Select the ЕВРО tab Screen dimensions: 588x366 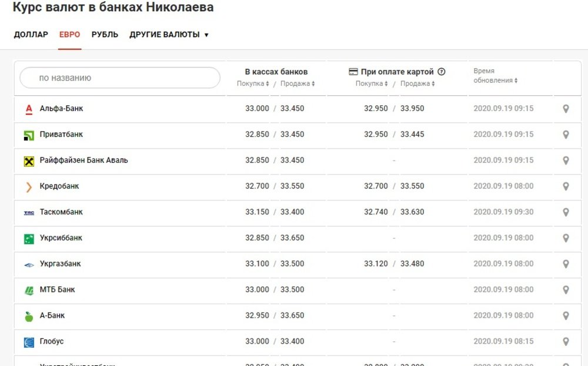70,35
